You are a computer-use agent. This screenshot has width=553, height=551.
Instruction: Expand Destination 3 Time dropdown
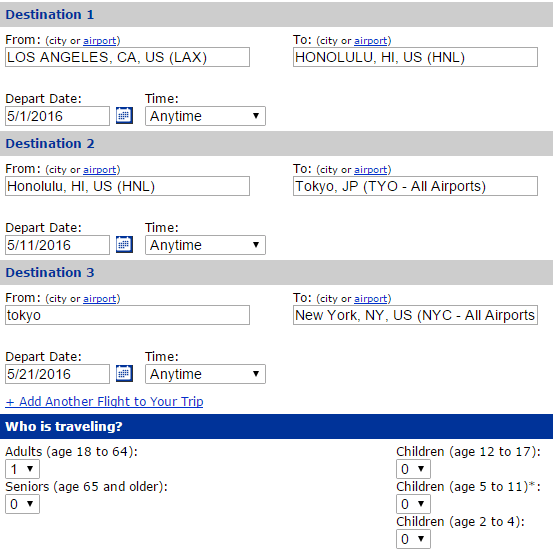[205, 374]
